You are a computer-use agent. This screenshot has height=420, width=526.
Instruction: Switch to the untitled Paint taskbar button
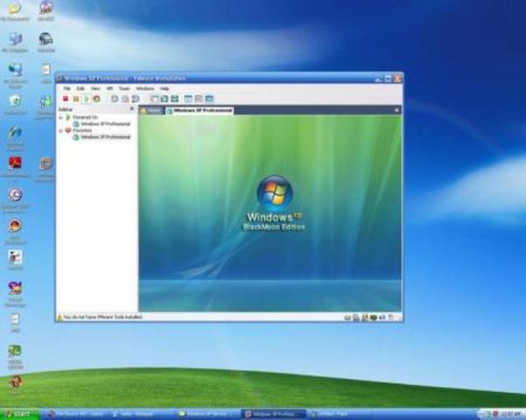click(335, 415)
